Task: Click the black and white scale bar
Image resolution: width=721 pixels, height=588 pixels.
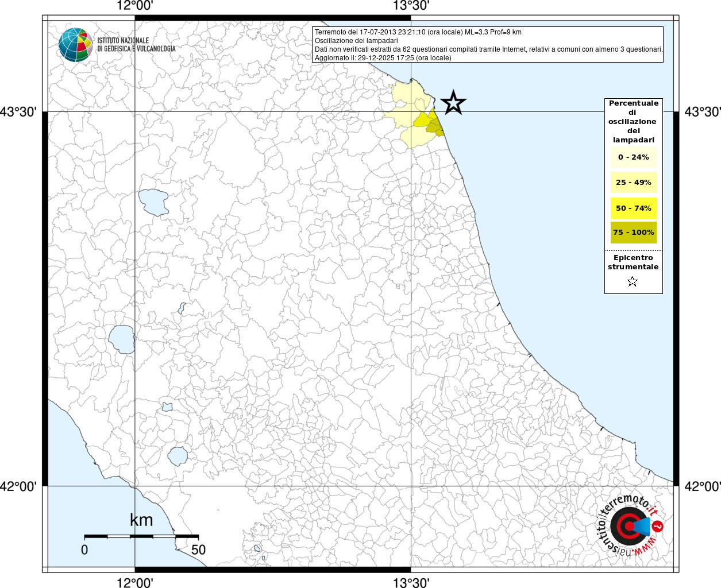Action: click(x=141, y=536)
